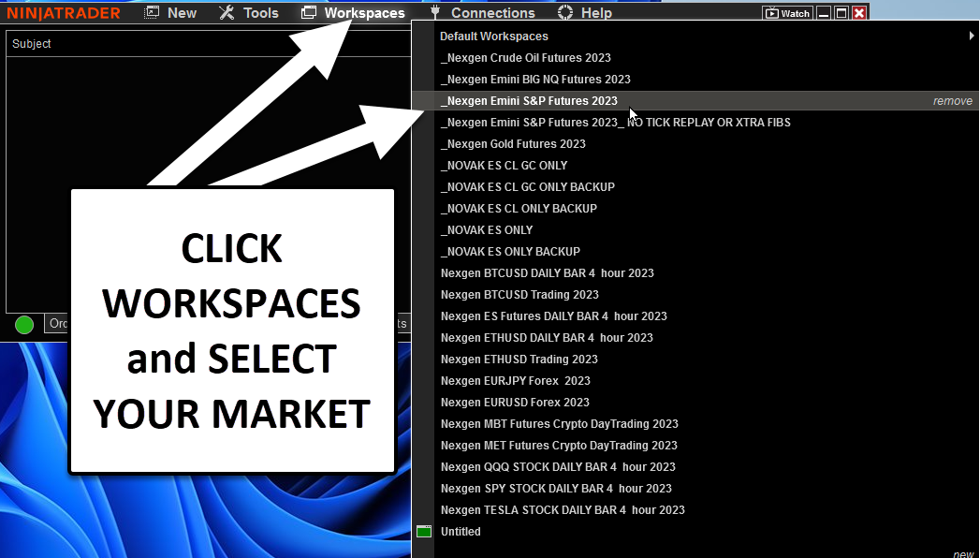
Task: Load the _NOVAK ES ONLY workspace
Action: click(x=487, y=230)
